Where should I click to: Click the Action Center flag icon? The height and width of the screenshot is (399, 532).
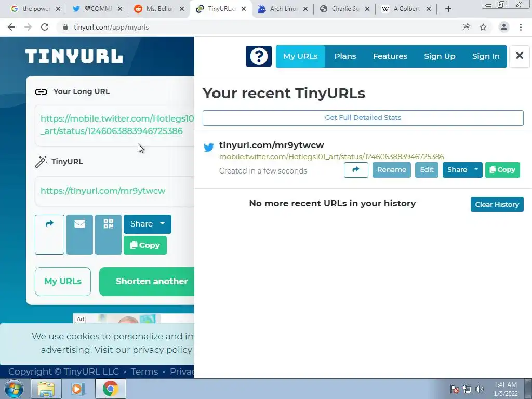(454, 389)
